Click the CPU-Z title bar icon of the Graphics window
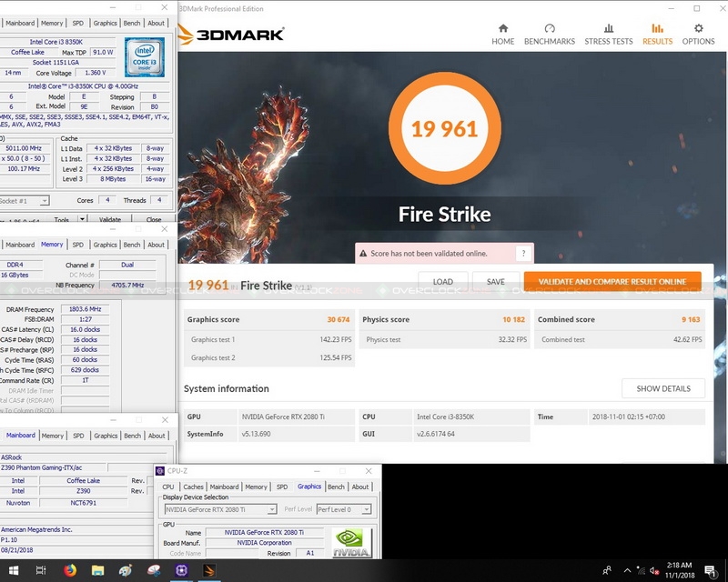This screenshot has width=728, height=582. click(160, 471)
